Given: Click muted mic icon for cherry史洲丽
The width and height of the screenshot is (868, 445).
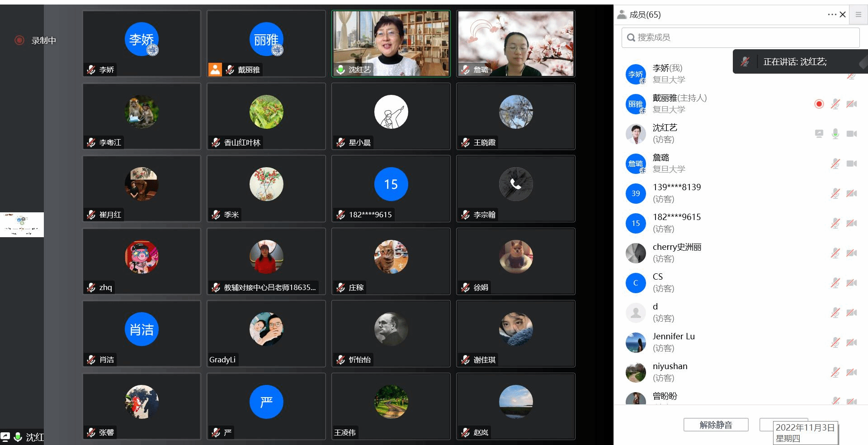Looking at the screenshot, I should click(x=835, y=253).
